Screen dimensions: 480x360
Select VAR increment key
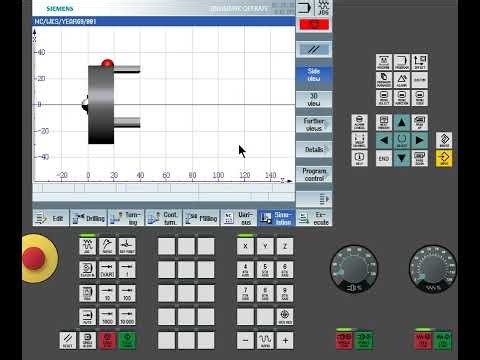pos(107,270)
